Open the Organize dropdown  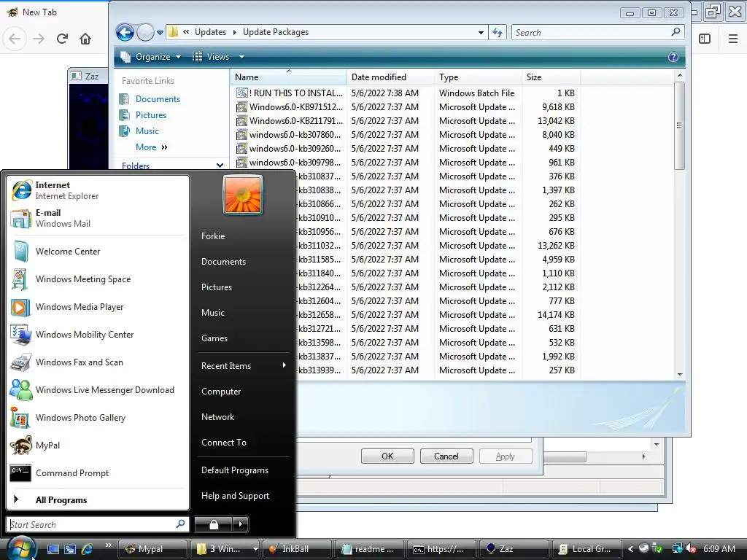point(151,57)
